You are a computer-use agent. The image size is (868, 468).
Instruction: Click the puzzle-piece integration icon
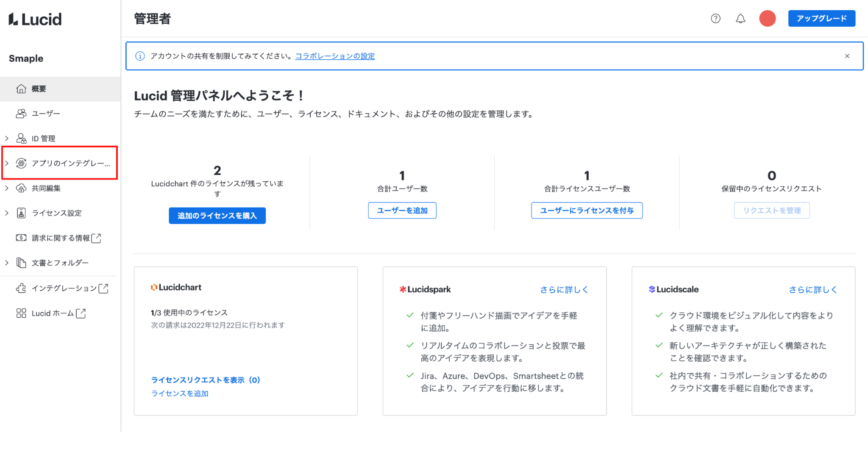coord(21,288)
